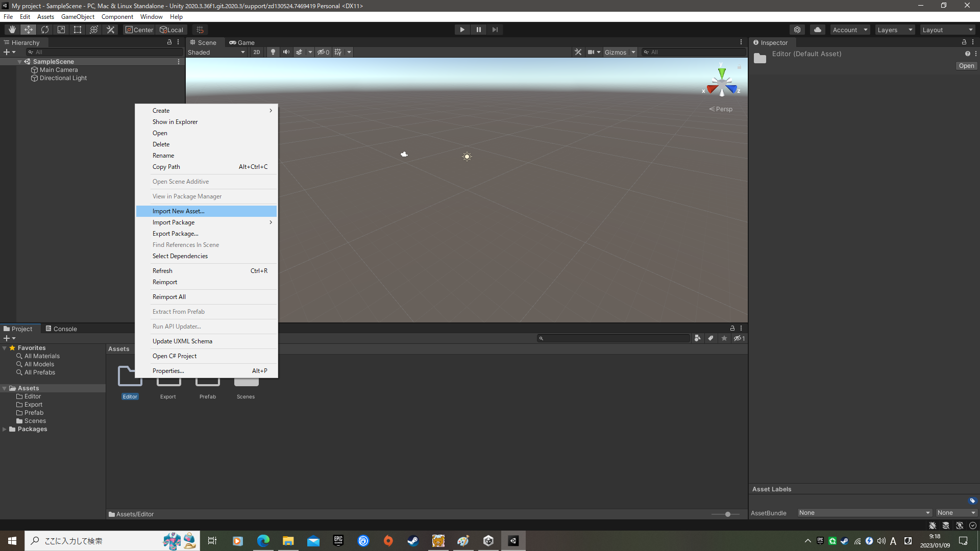The image size is (980, 551).
Task: Open Hierarchy panel more options
Action: pyautogui.click(x=178, y=42)
